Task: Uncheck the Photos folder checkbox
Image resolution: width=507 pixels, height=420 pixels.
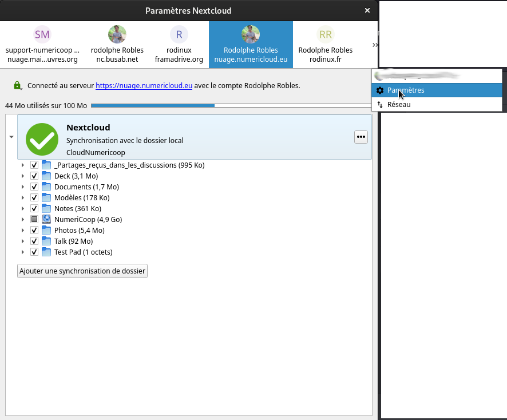Action: tap(34, 230)
